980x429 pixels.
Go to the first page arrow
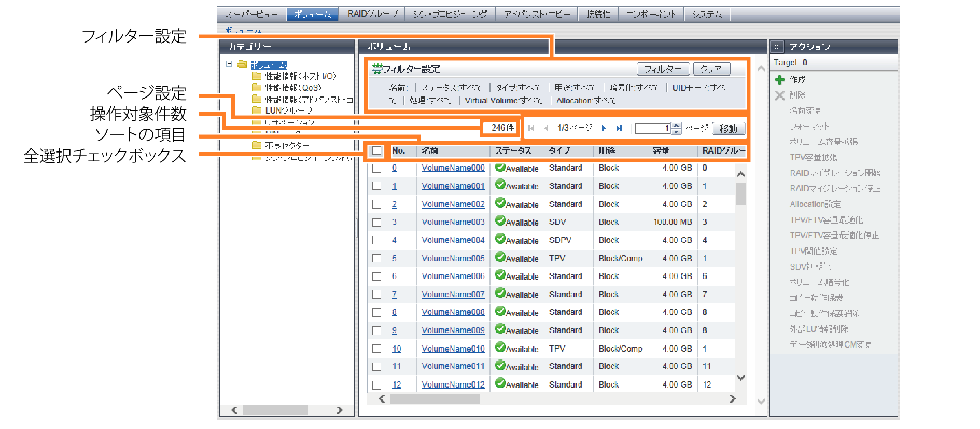coord(531,128)
